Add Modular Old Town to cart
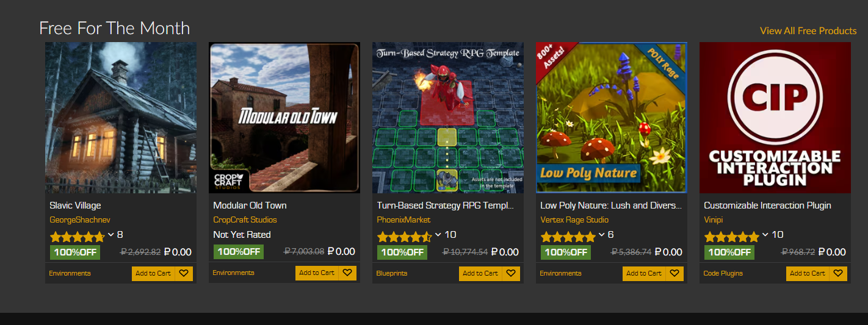Image resolution: width=868 pixels, height=325 pixels. 317,273
